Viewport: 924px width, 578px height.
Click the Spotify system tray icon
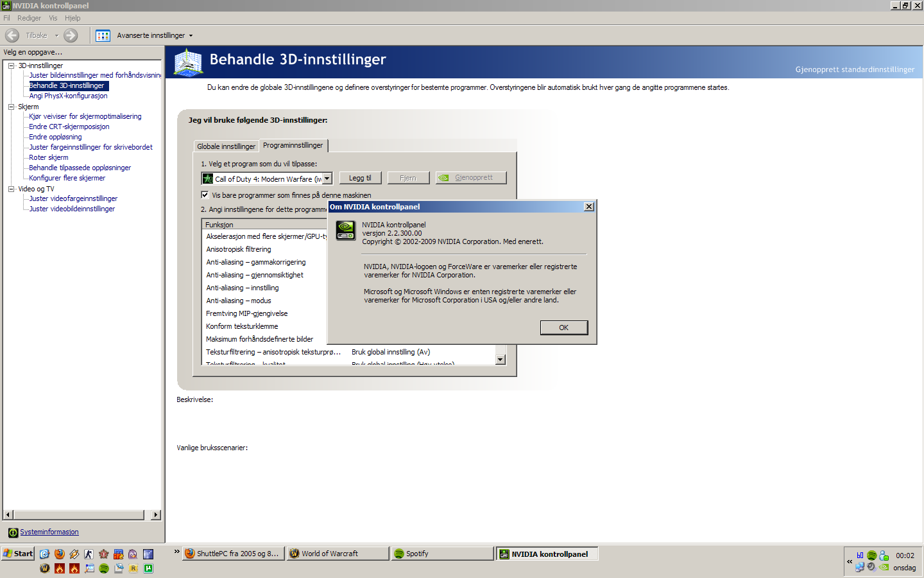(872, 556)
